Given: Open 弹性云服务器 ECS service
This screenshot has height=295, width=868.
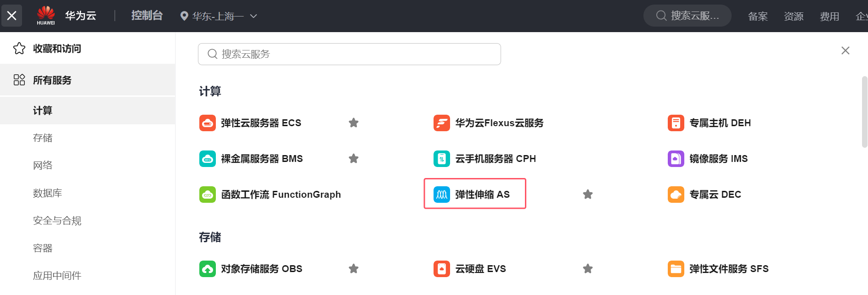Looking at the screenshot, I should (x=261, y=123).
